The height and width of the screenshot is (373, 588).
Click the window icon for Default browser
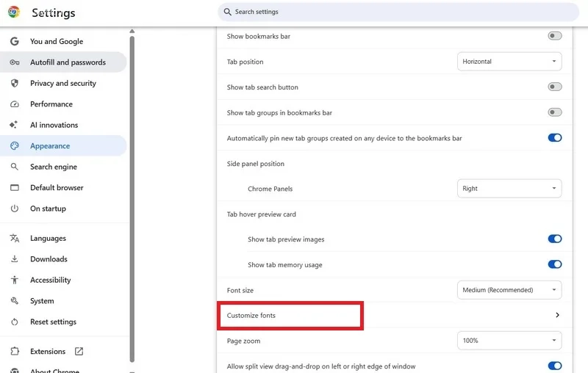pos(15,188)
